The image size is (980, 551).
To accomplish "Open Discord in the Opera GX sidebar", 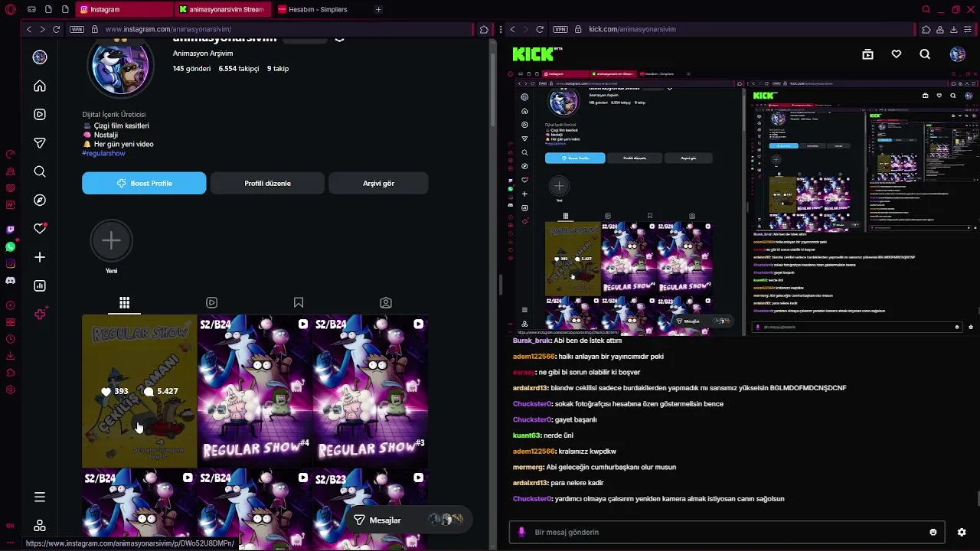I will coord(10,281).
